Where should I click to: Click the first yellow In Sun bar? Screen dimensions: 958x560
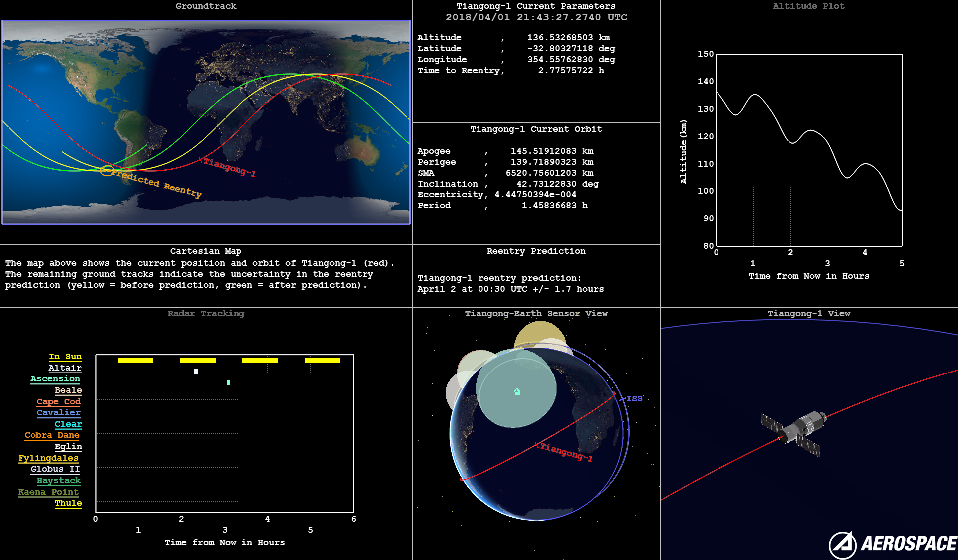[x=135, y=360]
